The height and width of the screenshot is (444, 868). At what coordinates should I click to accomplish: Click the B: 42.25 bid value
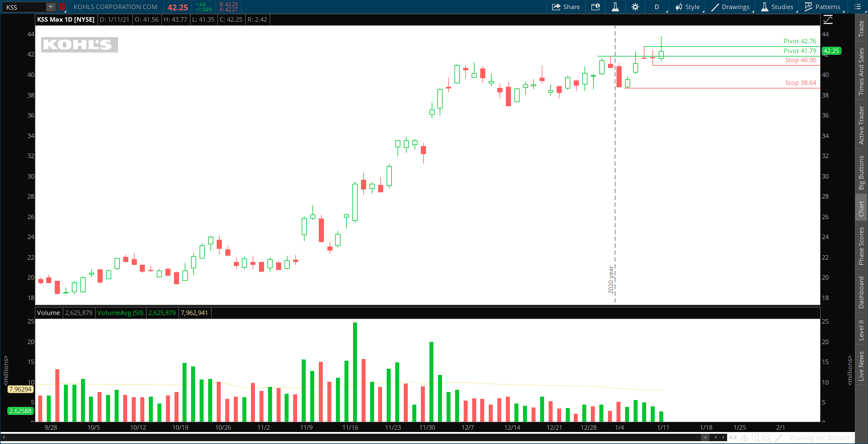click(229, 4)
